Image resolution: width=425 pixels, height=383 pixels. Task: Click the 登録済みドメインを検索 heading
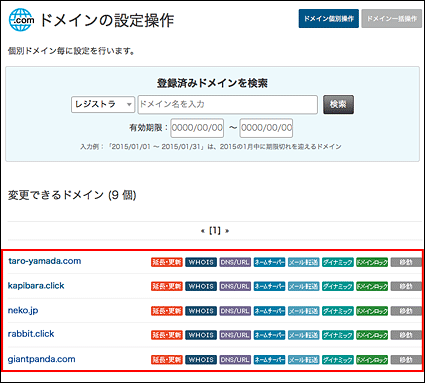212,83
